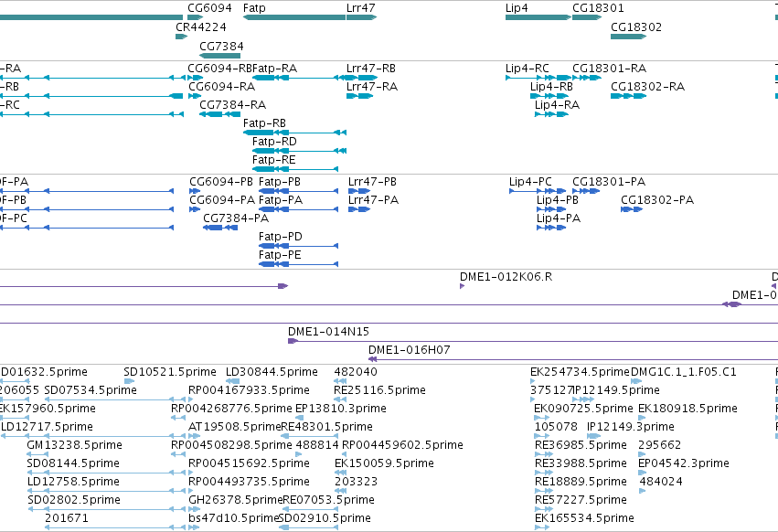The height and width of the screenshot is (532, 778).
Task: Click transcript Lrr47-RA
Action: [359, 96]
